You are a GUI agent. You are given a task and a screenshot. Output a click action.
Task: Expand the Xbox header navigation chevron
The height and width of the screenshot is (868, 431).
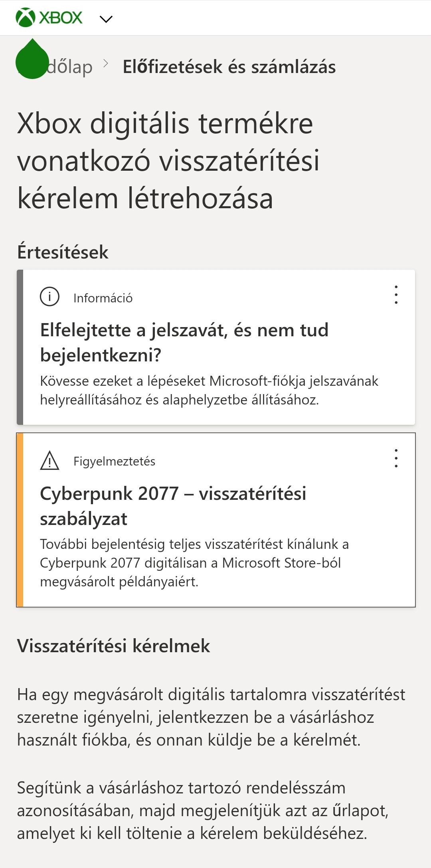106,19
